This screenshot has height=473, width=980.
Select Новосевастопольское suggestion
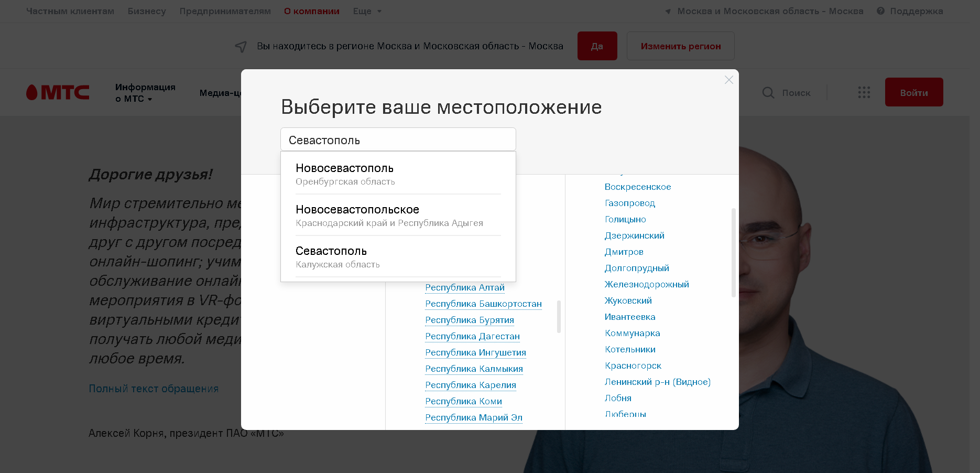click(398, 216)
